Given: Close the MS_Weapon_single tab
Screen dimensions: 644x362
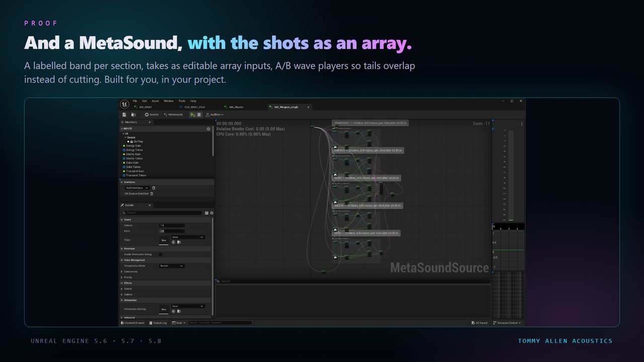Looking at the screenshot, I should (x=309, y=107).
